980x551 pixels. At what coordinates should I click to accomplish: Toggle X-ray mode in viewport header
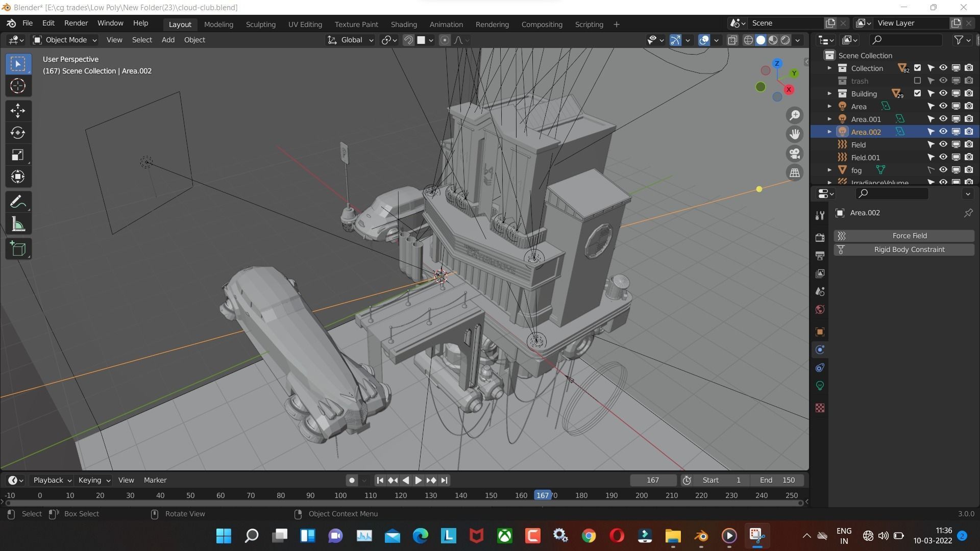pos(732,40)
